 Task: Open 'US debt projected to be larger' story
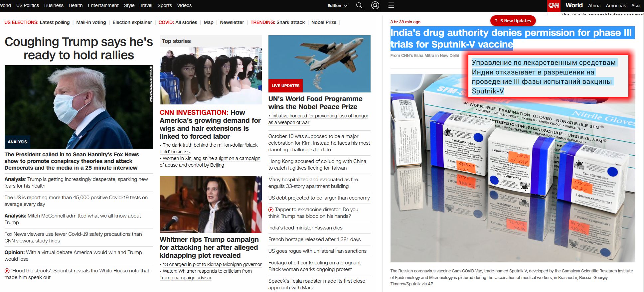pos(319,198)
